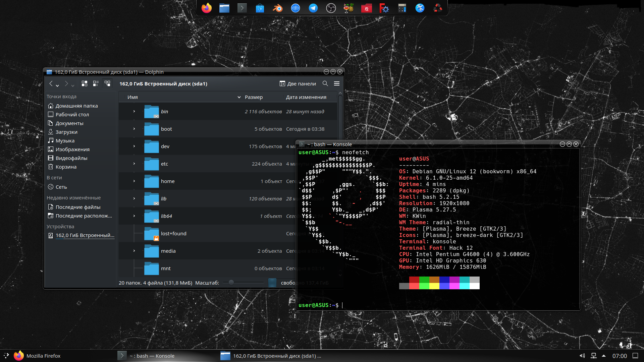Open network status in system tray
This screenshot has height=362, width=644.
(594, 356)
